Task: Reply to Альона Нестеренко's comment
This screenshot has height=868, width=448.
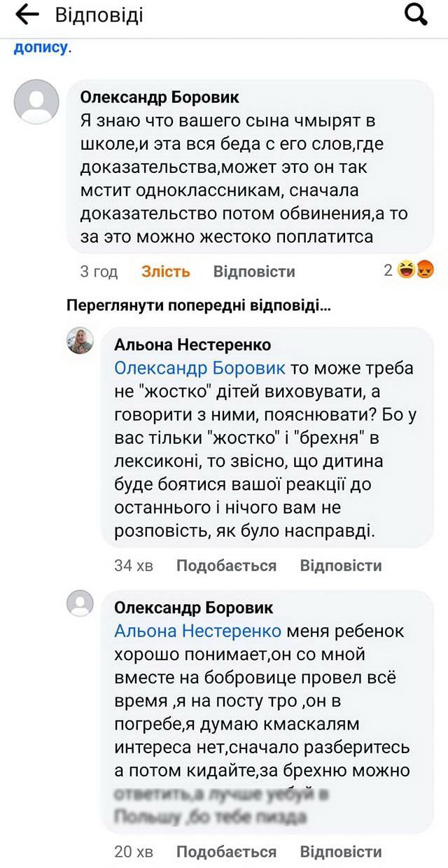Action: click(341, 566)
